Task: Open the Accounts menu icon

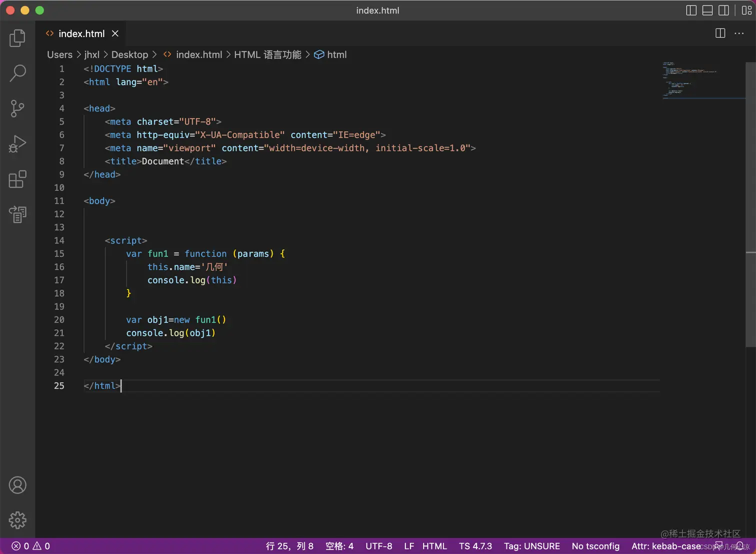Action: 17,485
